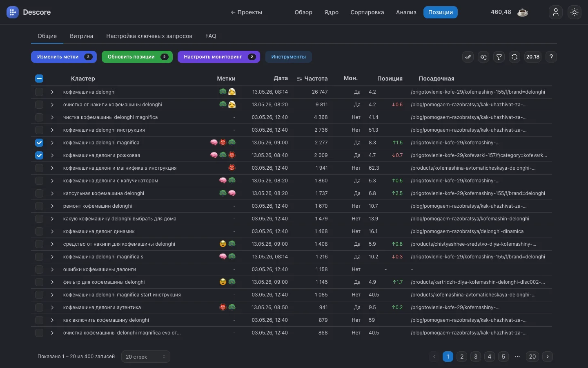Uncheck the 'кофемашина делонги рожковая' row checkbox
The width and height of the screenshot is (588, 368).
click(39, 155)
